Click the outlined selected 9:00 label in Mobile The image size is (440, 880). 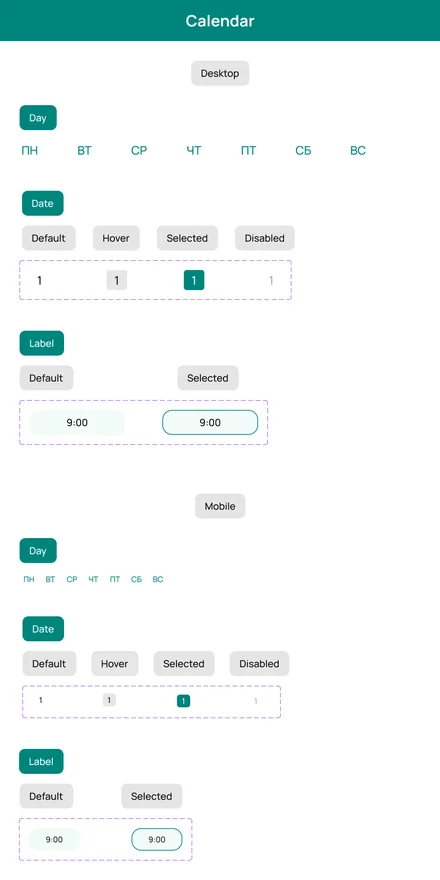coord(157,840)
